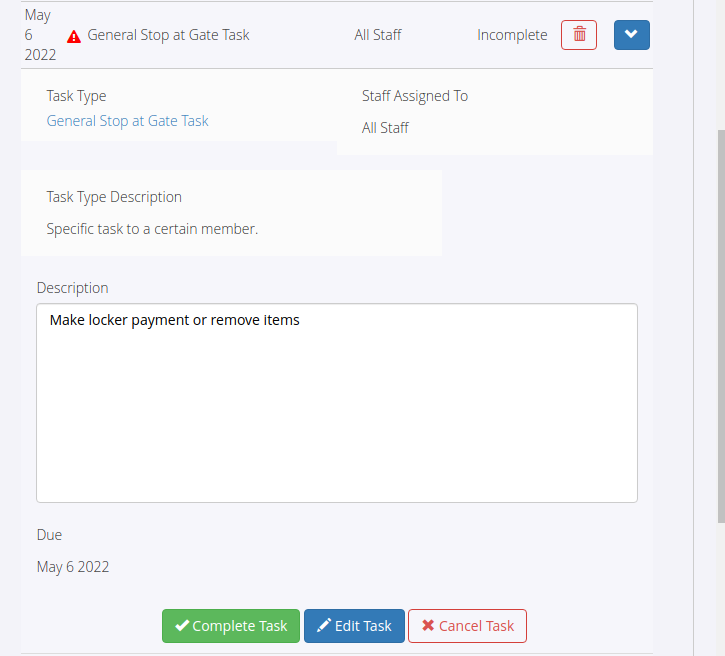Click the red trash delete icon

(579, 35)
